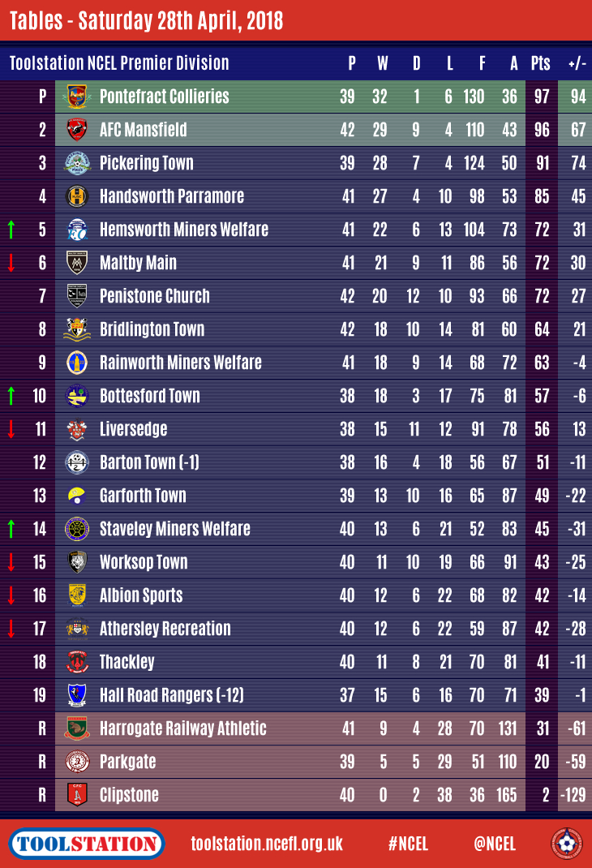The height and width of the screenshot is (868, 592).
Task: Click the Maltby Main club logo
Action: point(77,263)
